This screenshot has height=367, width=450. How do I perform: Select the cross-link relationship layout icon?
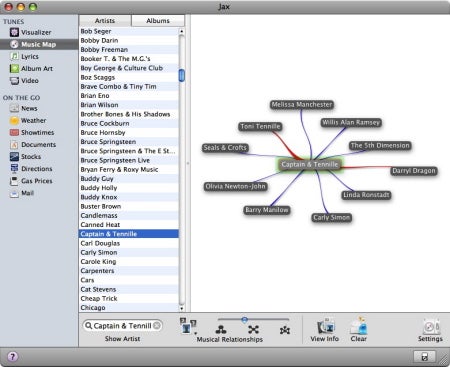click(253, 330)
